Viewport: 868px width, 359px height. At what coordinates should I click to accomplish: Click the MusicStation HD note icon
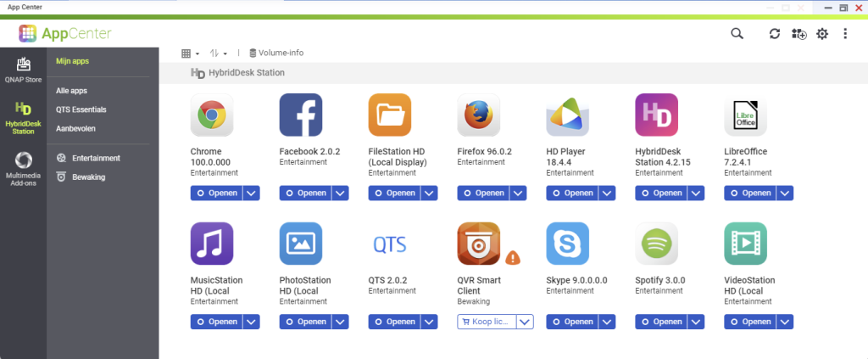[212, 244]
